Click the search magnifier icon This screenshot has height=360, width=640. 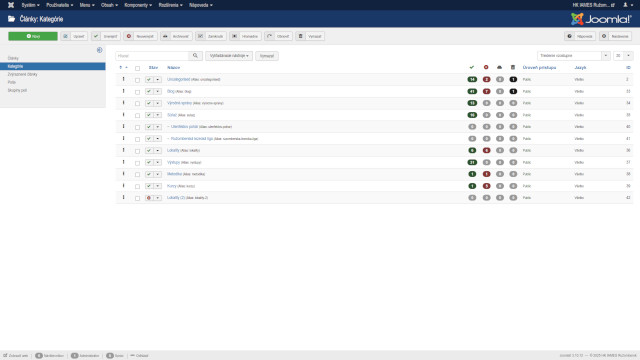[196, 56]
